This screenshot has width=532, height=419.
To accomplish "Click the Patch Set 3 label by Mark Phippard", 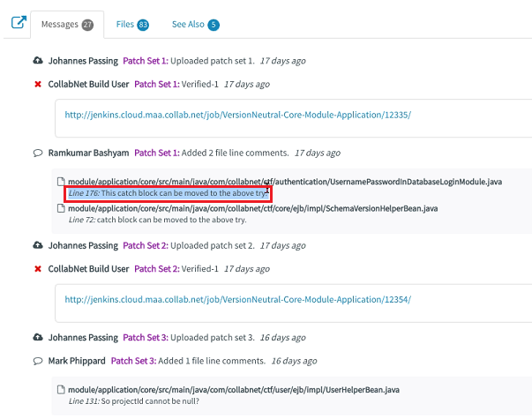I will [134, 361].
